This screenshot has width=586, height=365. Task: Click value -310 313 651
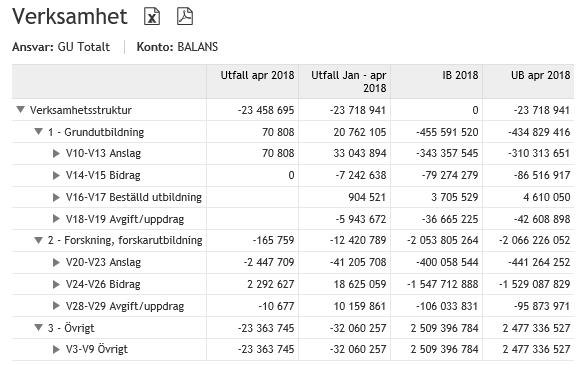(539, 153)
